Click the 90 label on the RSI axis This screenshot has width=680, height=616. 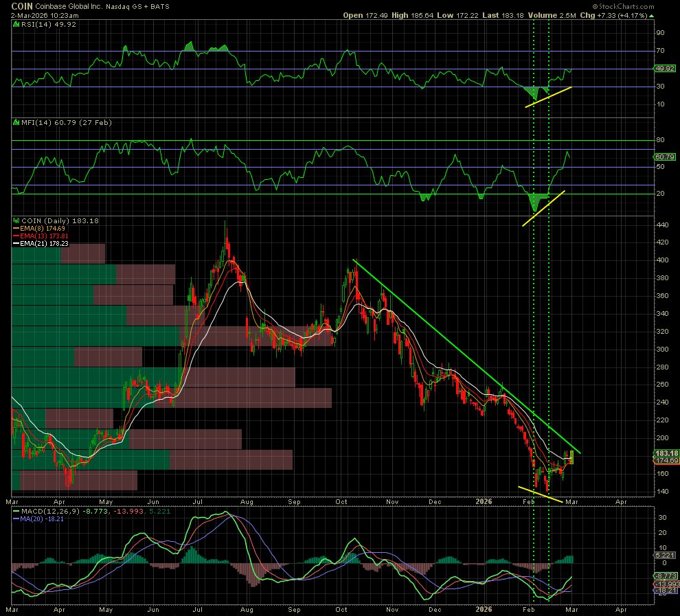(660, 33)
